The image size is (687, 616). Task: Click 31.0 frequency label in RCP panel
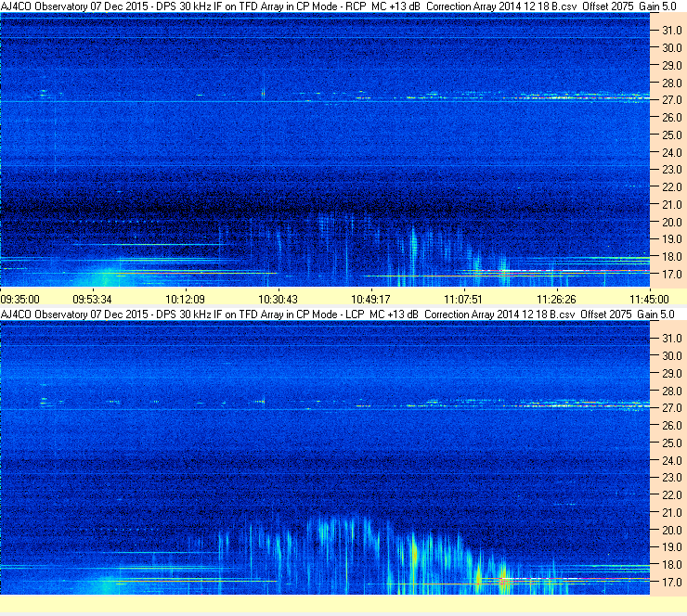(671, 31)
